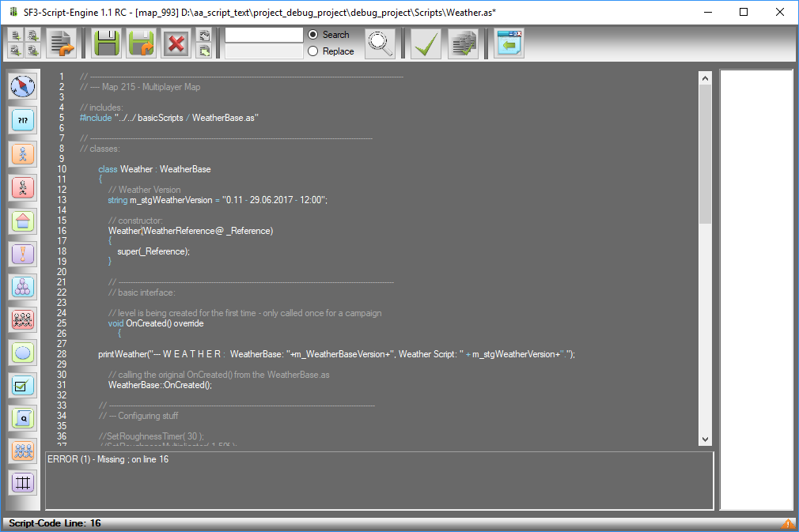Click the magnifying glass search icon
Image resolution: width=799 pixels, height=532 pixels.
pos(381,43)
